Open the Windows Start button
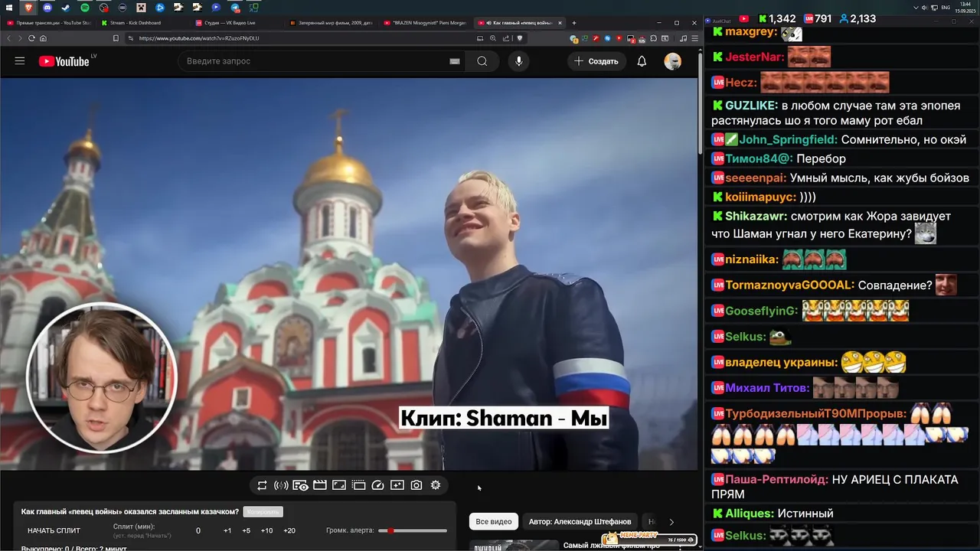Viewport: 980px width, 551px height. point(8,7)
